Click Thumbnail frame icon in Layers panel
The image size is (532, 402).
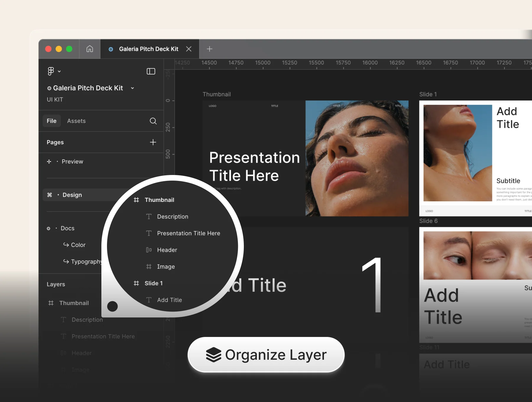(51, 303)
